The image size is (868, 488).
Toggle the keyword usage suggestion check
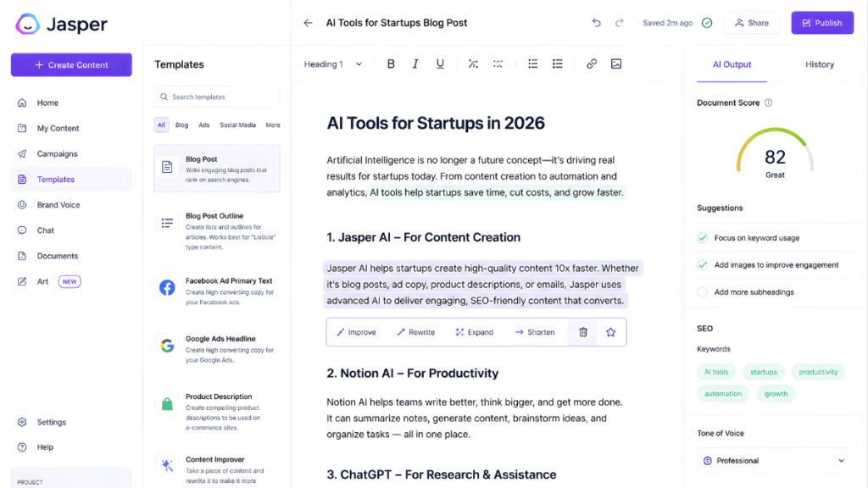pyautogui.click(x=703, y=238)
